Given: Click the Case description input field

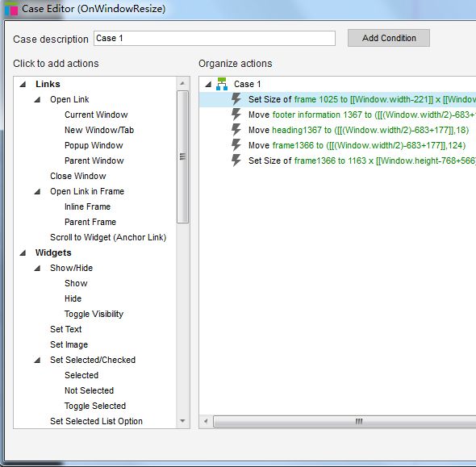Looking at the screenshot, I should (215, 38).
